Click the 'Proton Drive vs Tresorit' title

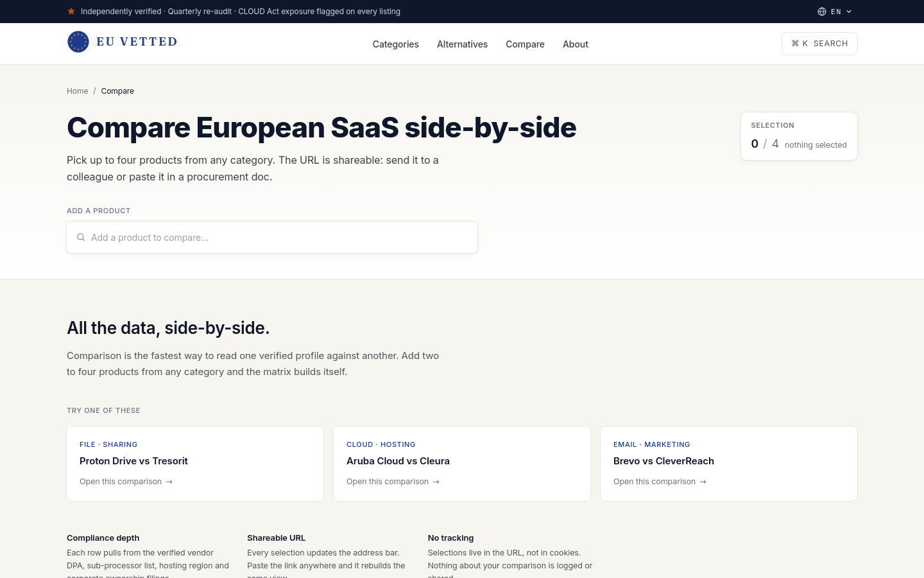point(133,461)
